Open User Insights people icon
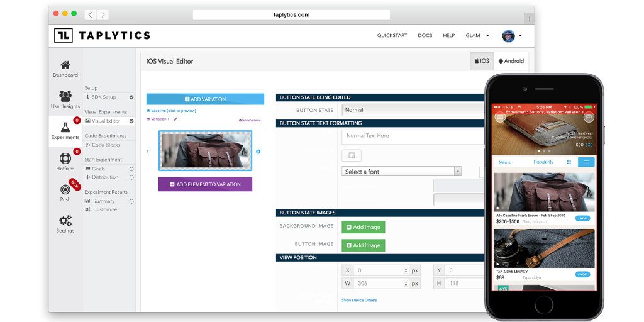This screenshot has height=322, width=644. [x=65, y=96]
